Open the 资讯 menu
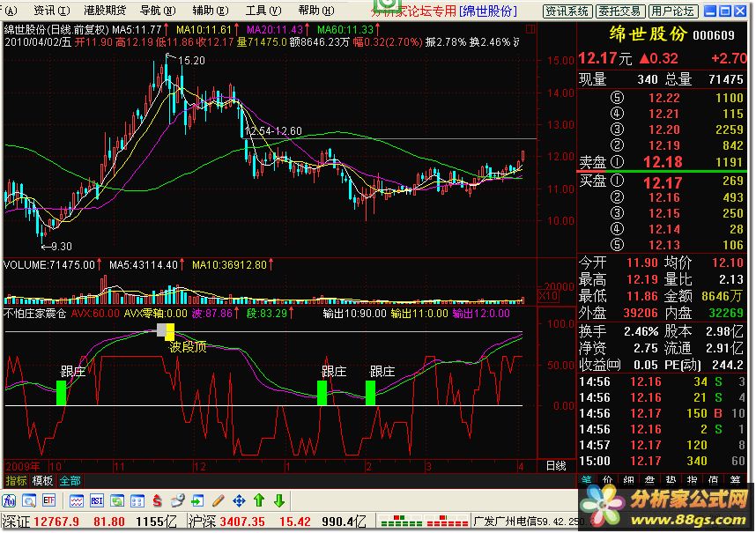 [51, 10]
